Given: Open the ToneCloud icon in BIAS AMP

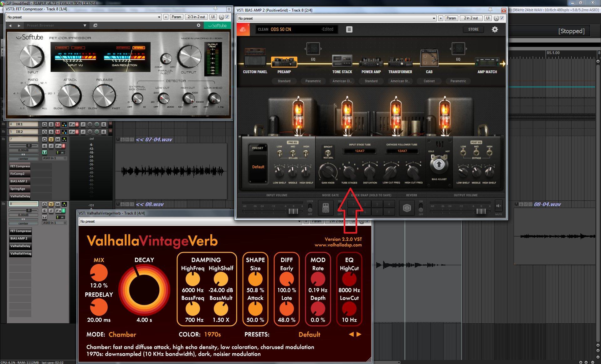Looking at the screenshot, I should coord(243,30).
